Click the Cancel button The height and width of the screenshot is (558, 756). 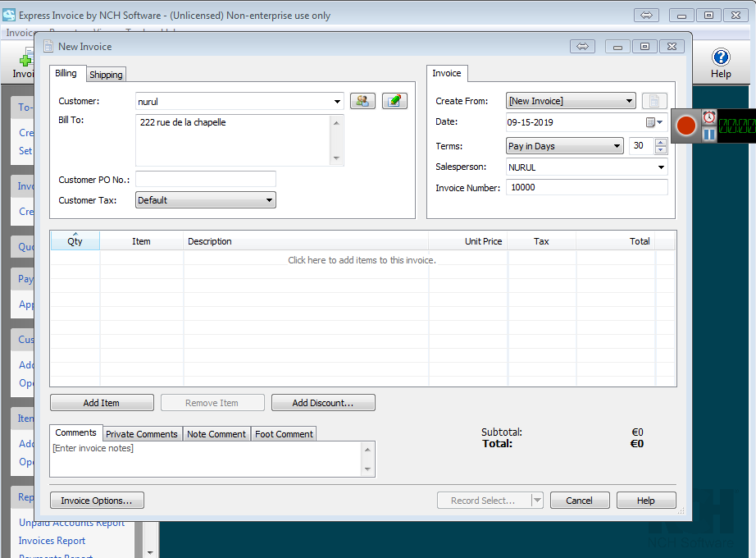[580, 501]
